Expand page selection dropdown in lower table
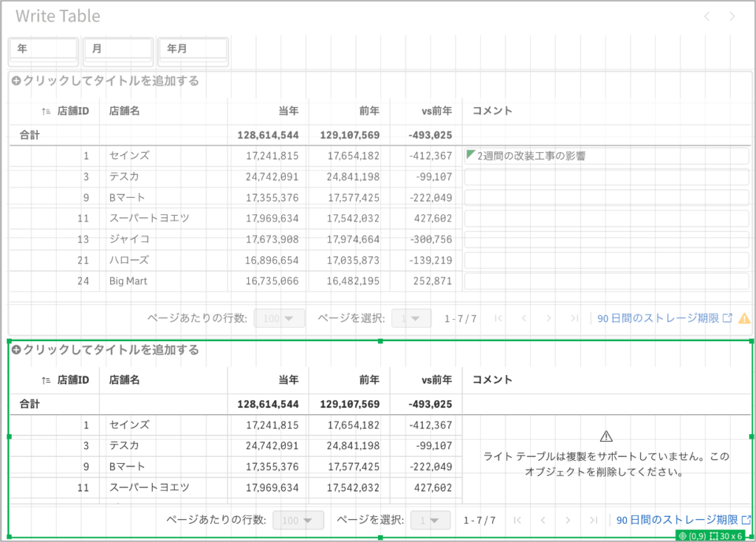Image resolution: width=756 pixels, height=542 pixels. [430, 521]
